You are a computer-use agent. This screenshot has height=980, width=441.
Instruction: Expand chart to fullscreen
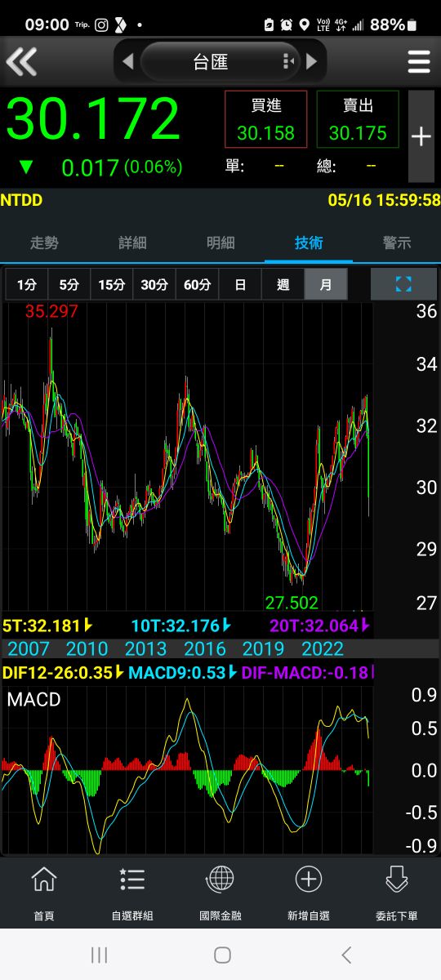click(403, 284)
